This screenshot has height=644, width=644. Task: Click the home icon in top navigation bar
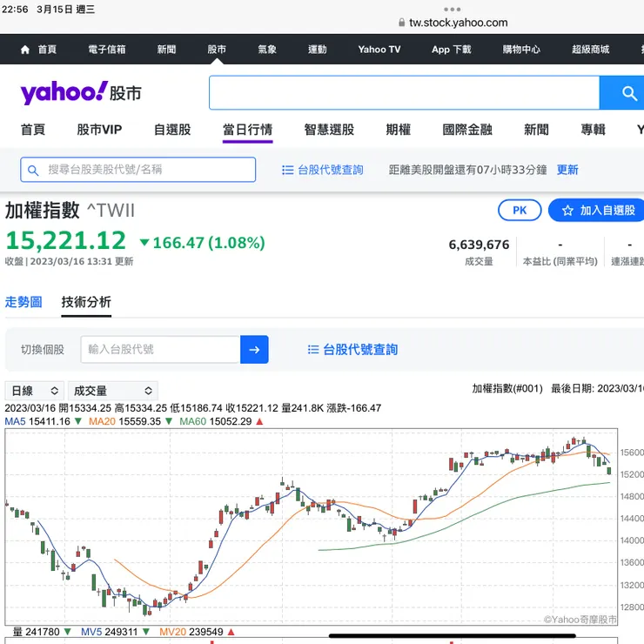25,50
